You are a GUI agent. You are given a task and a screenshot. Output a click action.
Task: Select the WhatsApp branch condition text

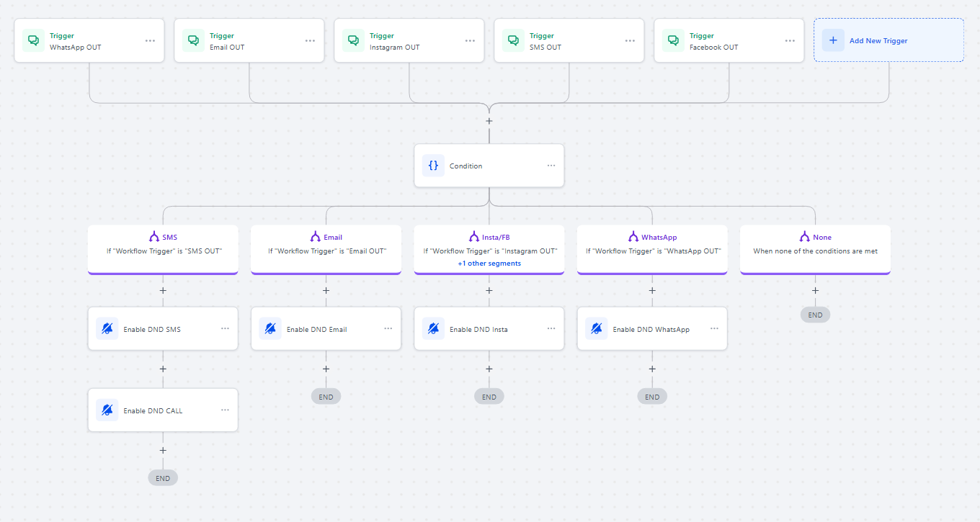pos(652,251)
